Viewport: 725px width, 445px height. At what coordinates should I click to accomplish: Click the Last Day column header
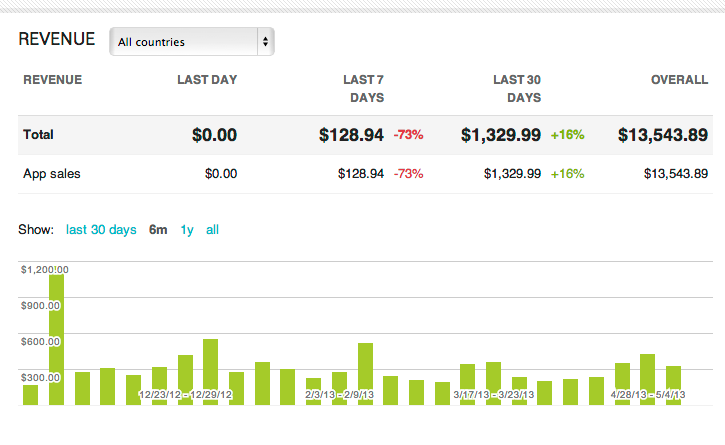point(207,80)
